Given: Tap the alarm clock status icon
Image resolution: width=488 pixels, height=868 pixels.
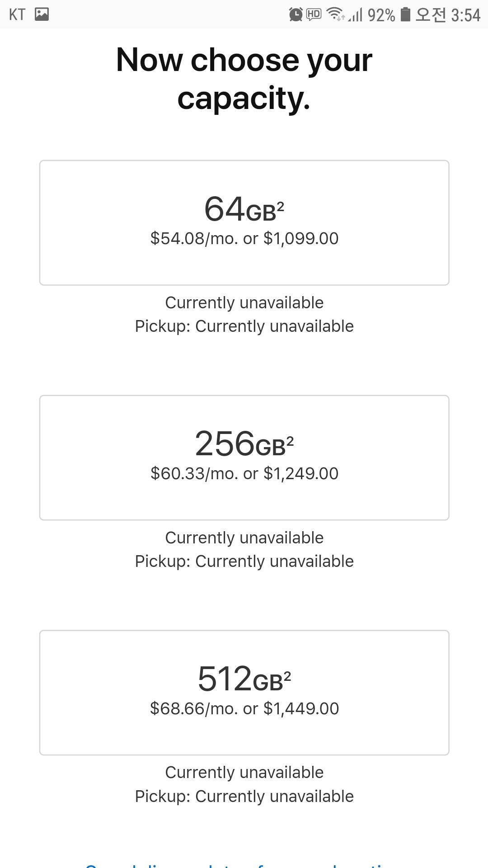Looking at the screenshot, I should (x=296, y=14).
